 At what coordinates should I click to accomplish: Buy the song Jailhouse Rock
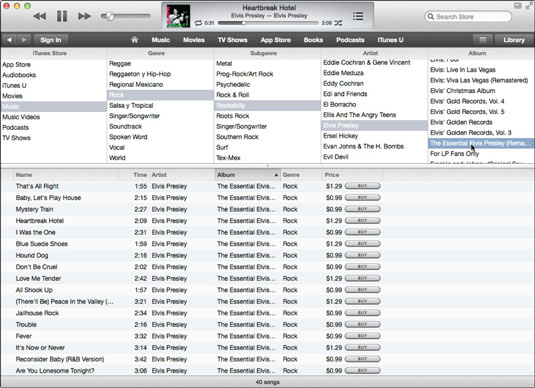click(x=363, y=313)
